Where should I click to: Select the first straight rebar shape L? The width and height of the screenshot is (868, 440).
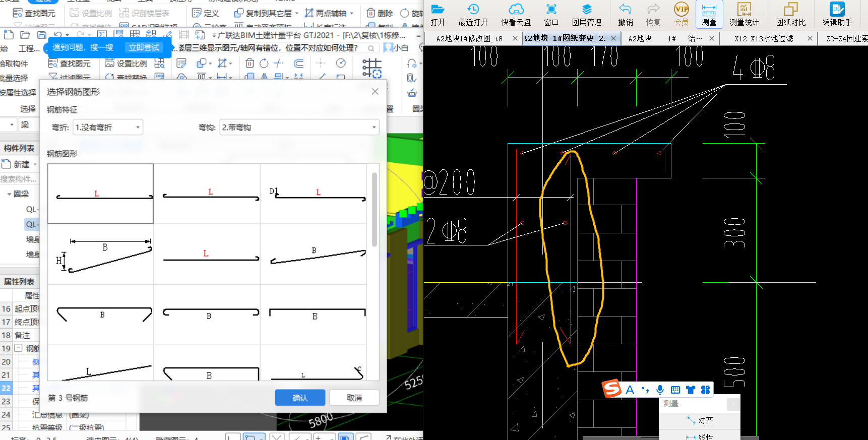pos(100,194)
